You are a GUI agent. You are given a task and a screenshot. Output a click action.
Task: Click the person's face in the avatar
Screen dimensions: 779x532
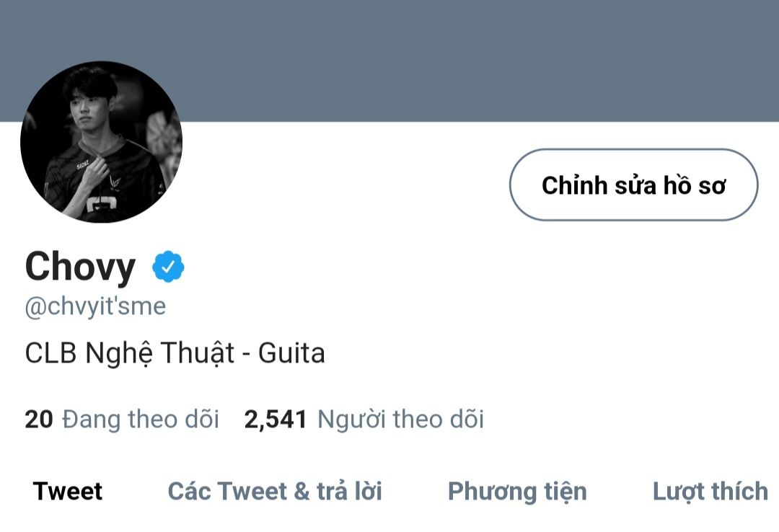click(89, 110)
